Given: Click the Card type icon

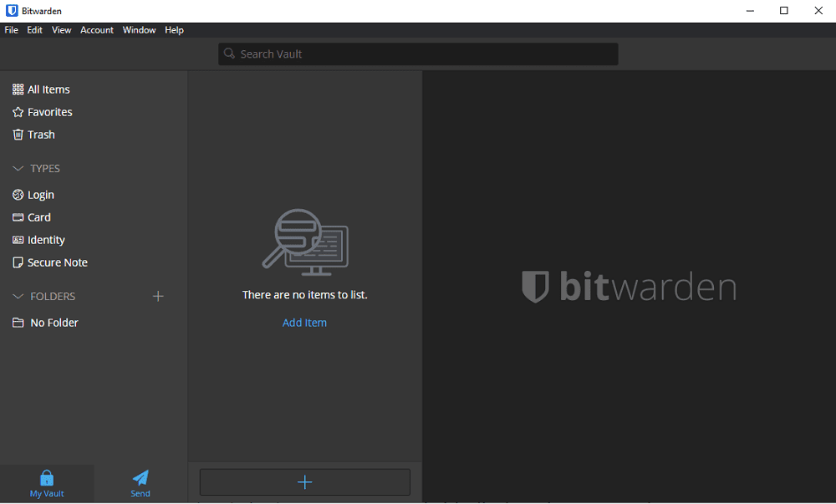Looking at the screenshot, I should 18,216.
